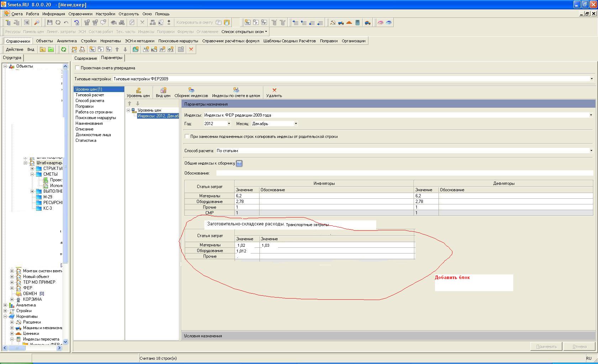Open general indexes button next to Общие индексы к сборнику
The width and height of the screenshot is (598, 364).
pos(239,164)
